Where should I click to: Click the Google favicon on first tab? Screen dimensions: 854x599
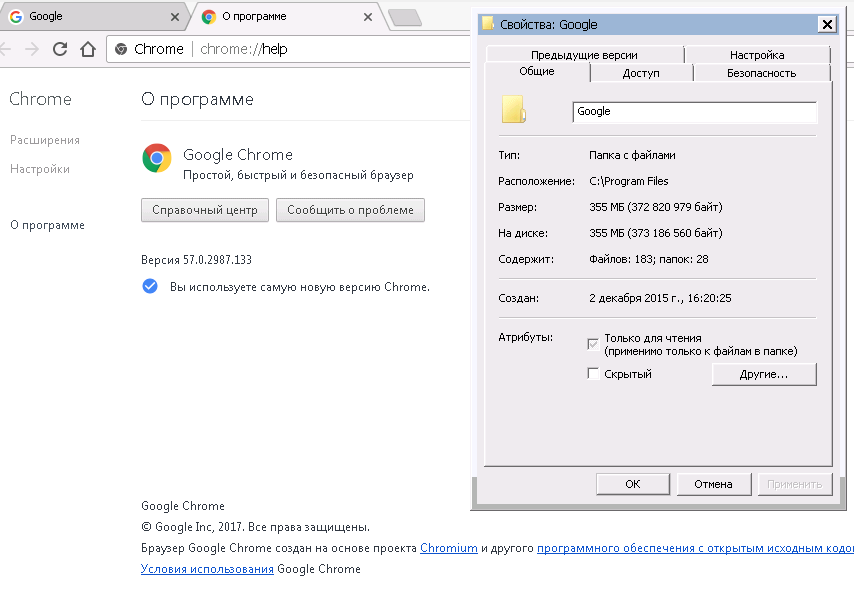click(x=16, y=16)
